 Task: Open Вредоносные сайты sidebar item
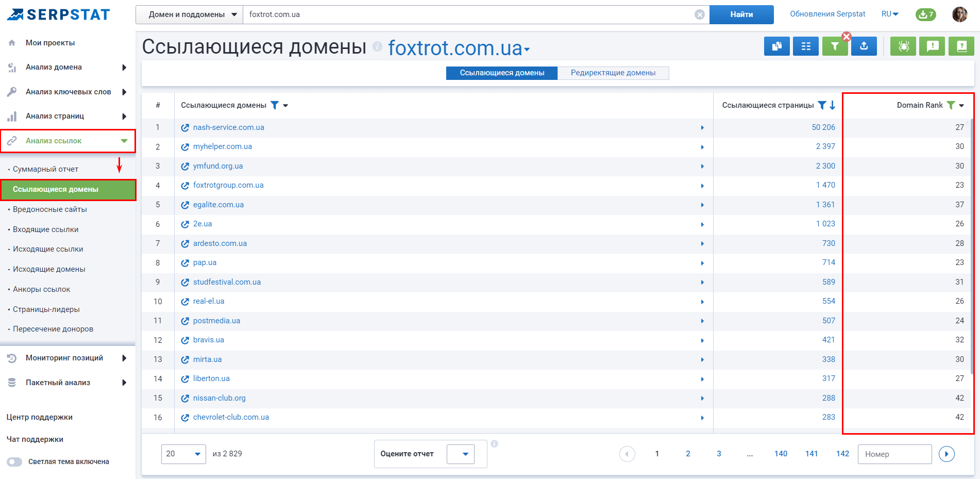(50, 209)
